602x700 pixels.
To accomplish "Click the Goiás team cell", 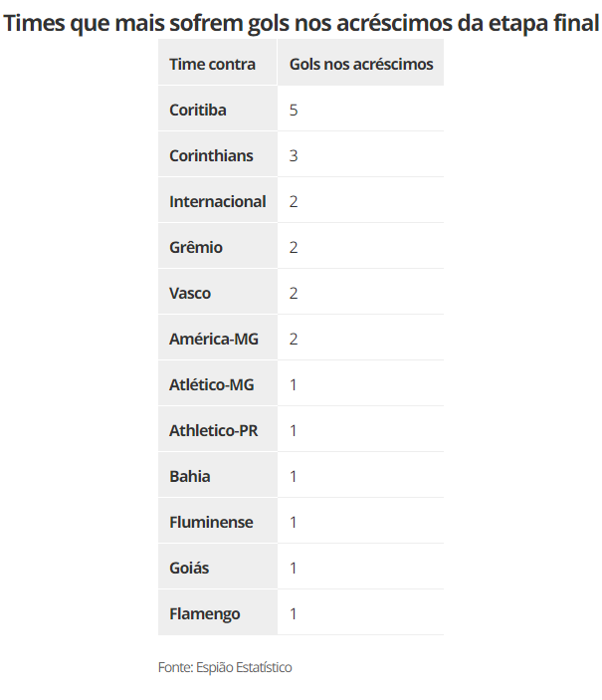I will [x=189, y=568].
